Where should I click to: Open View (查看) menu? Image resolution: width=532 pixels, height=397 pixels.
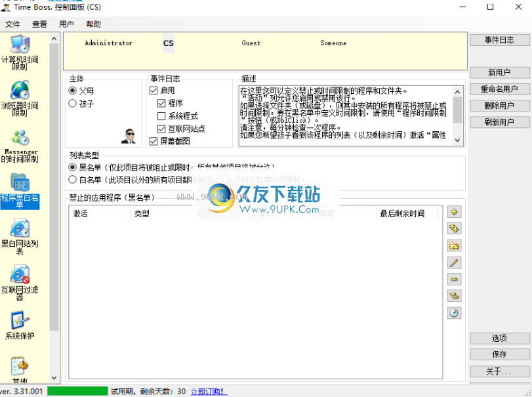point(39,24)
